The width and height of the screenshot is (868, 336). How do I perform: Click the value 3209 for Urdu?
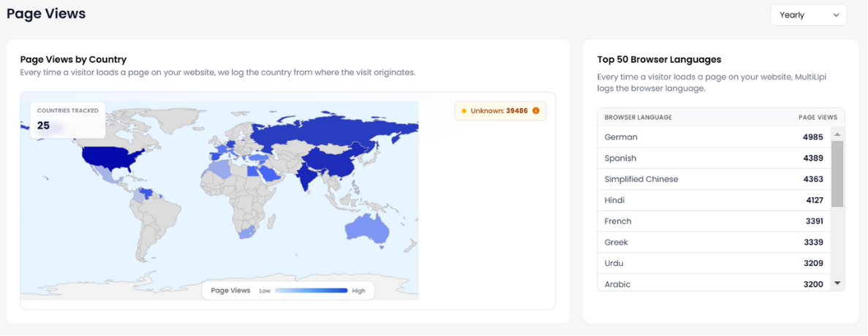click(814, 263)
